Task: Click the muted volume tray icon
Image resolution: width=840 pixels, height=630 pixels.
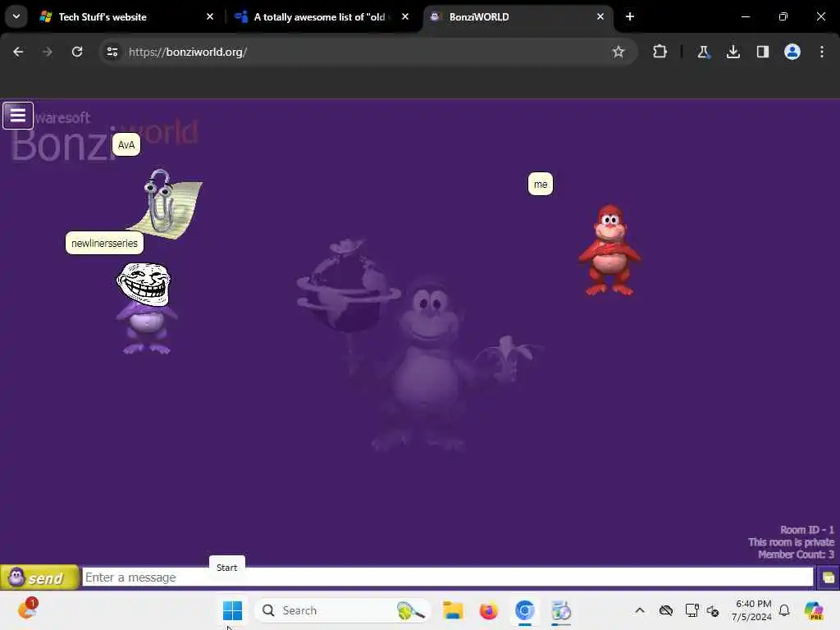Action: [713, 610]
